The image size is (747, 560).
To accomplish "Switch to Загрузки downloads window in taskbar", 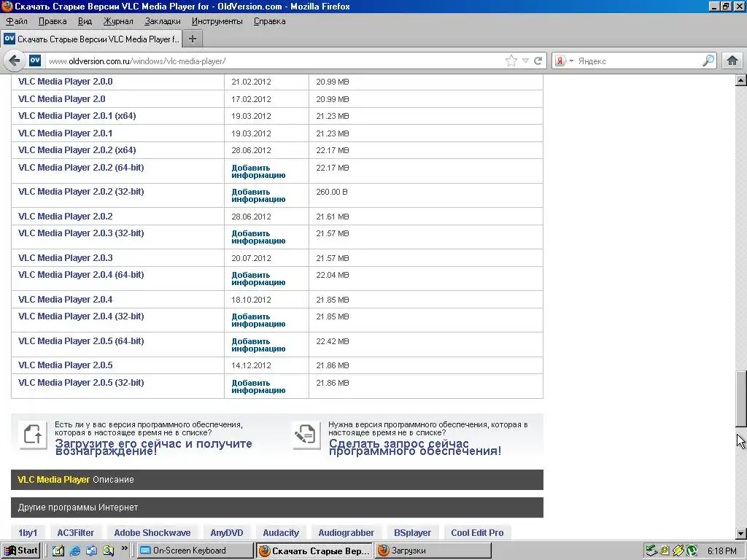I will click(433, 551).
